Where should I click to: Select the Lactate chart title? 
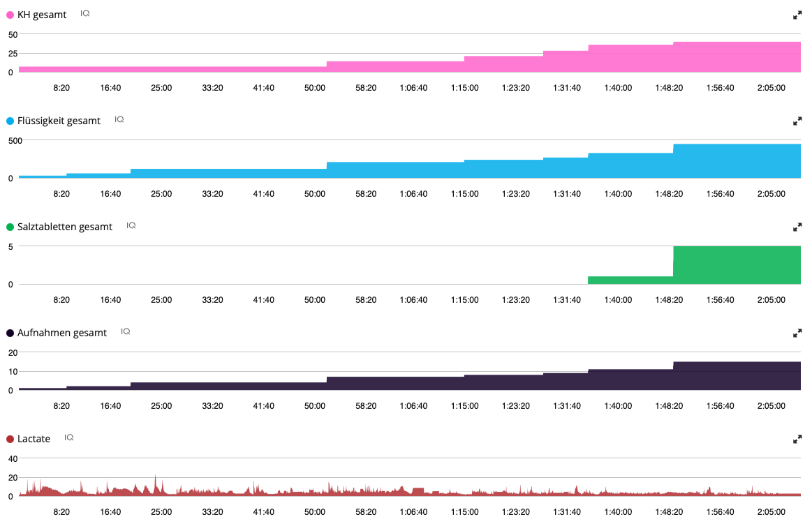pos(34,439)
